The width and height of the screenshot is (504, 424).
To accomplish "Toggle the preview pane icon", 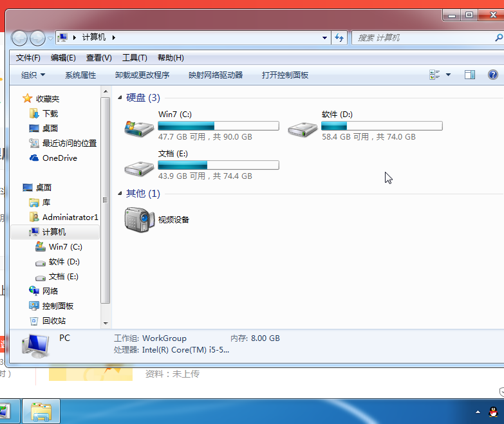I will pyautogui.click(x=470, y=75).
